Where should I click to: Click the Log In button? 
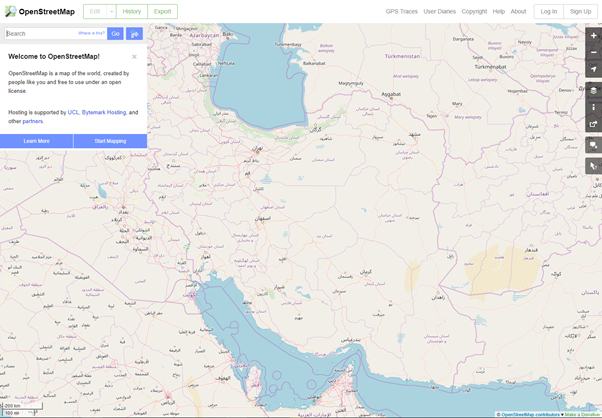(549, 12)
